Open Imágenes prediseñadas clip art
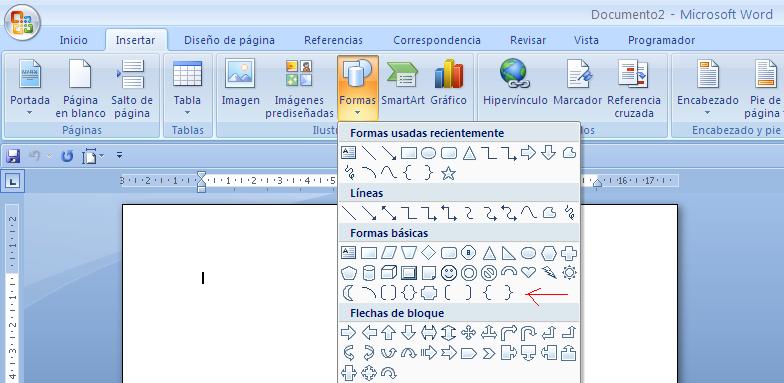The height and width of the screenshot is (383, 784). 299,88
